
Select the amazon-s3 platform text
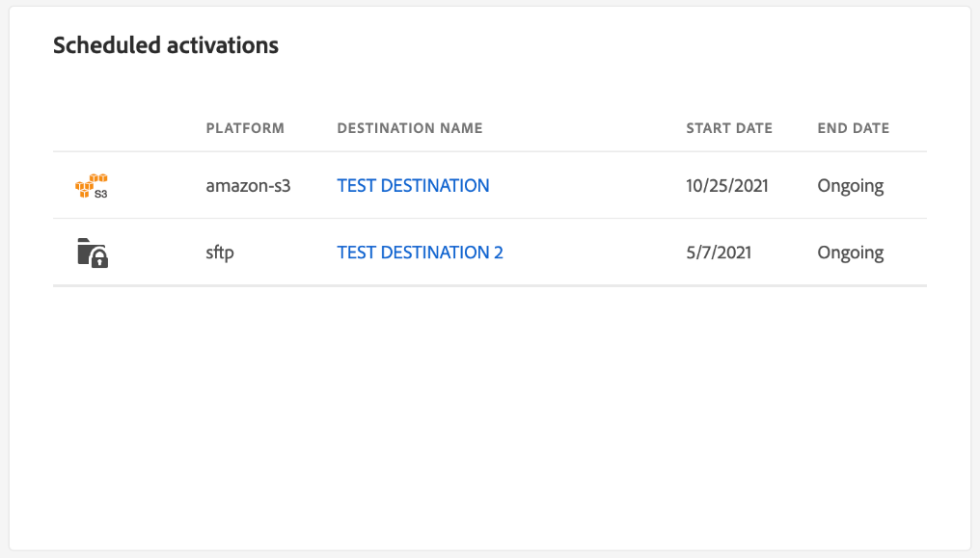(x=248, y=186)
